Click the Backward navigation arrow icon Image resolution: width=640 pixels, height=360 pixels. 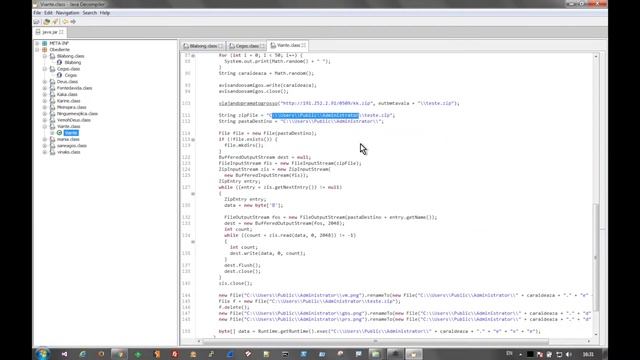click(65, 22)
